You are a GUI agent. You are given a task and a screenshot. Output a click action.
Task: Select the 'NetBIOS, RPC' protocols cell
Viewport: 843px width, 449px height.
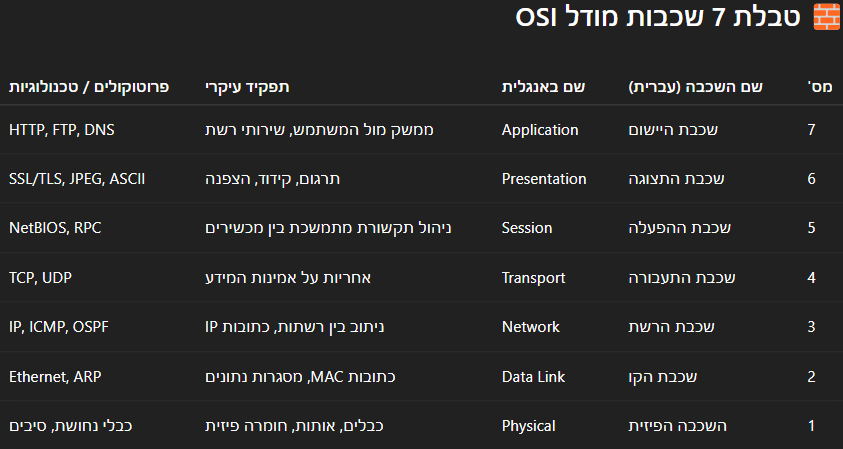pyautogui.click(x=55, y=228)
